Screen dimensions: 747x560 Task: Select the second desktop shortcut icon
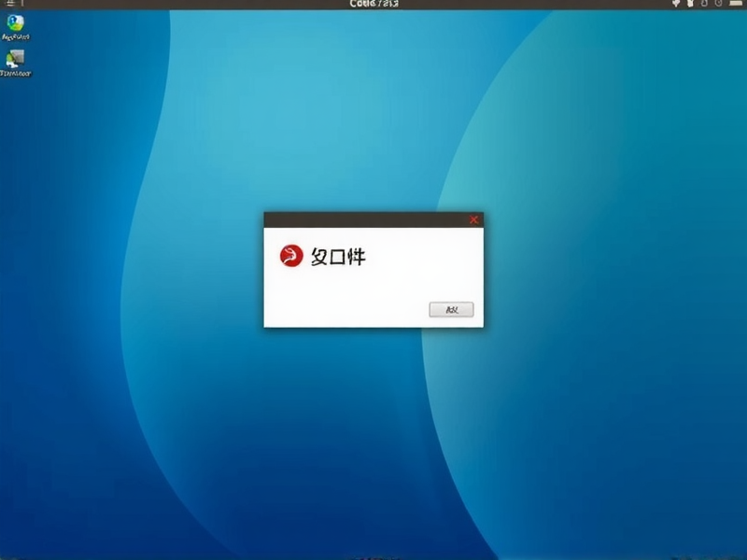pos(16,59)
